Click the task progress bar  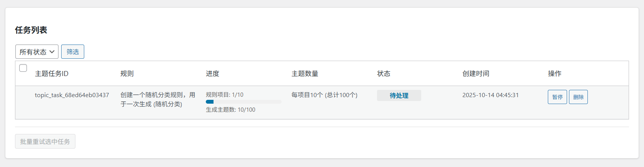point(244,102)
